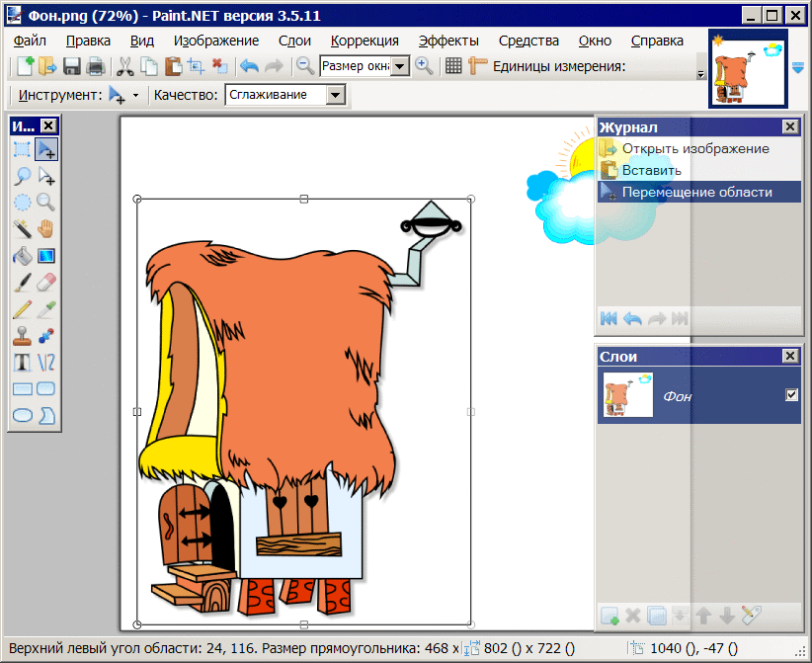
Task: Click the Save icon in toolbar
Action: [72, 66]
